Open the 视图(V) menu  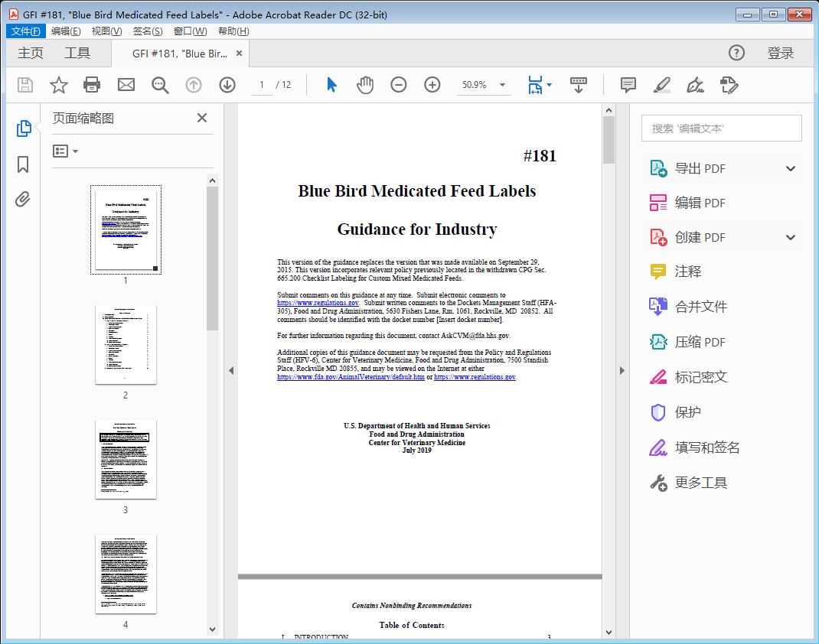(x=106, y=31)
